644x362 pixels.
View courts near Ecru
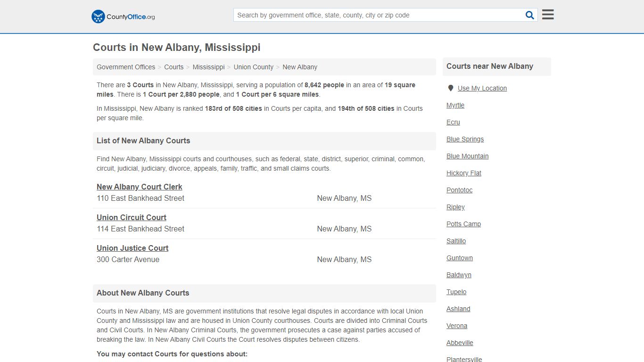(453, 122)
